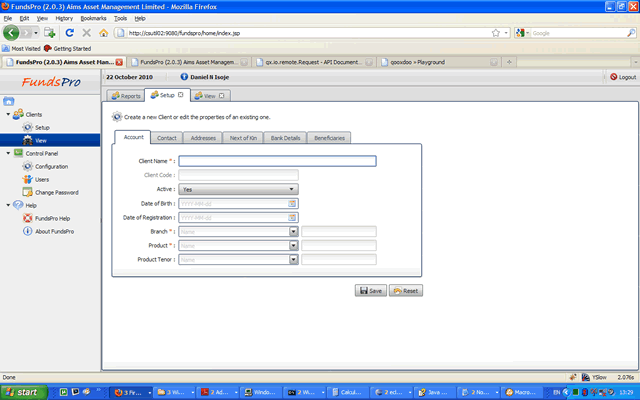Image resolution: width=640 pixels, height=400 pixels.
Task: Open the Date of Registration calendar picker
Action: [293, 217]
